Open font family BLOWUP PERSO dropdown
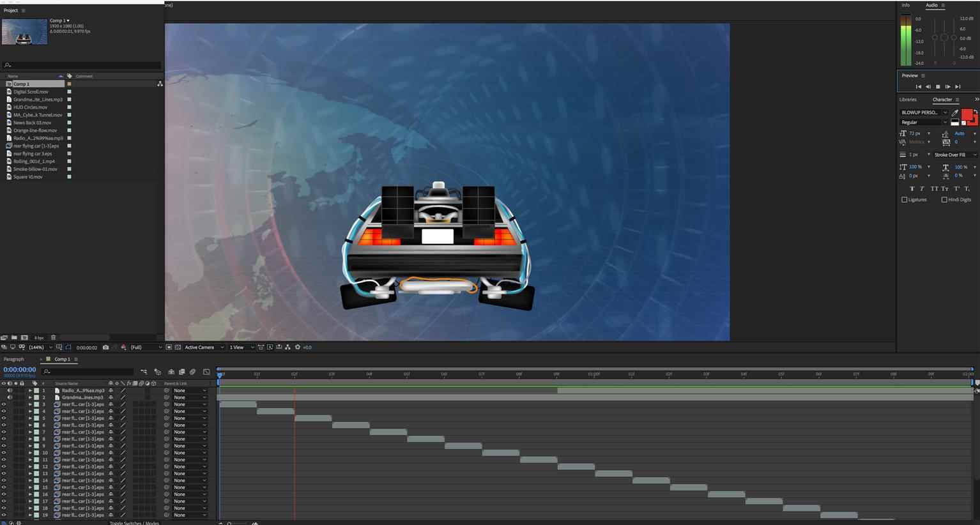 [924, 112]
